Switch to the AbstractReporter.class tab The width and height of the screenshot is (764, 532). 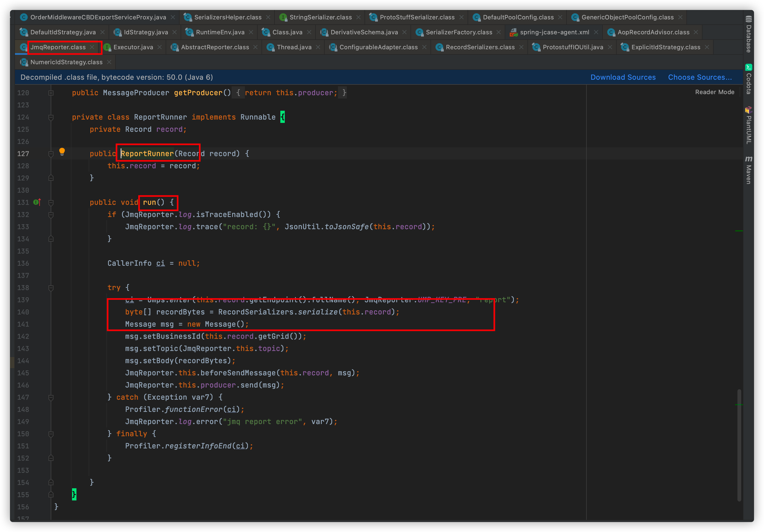pyautogui.click(x=215, y=47)
